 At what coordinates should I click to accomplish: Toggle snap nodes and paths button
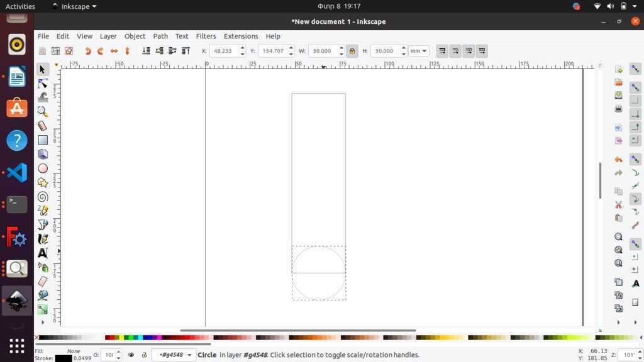(x=635, y=159)
